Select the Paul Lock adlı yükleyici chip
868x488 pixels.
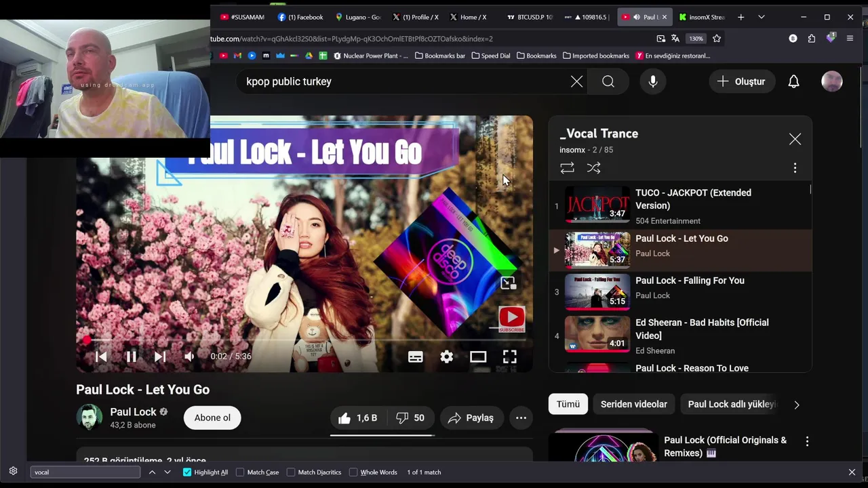[x=731, y=404]
